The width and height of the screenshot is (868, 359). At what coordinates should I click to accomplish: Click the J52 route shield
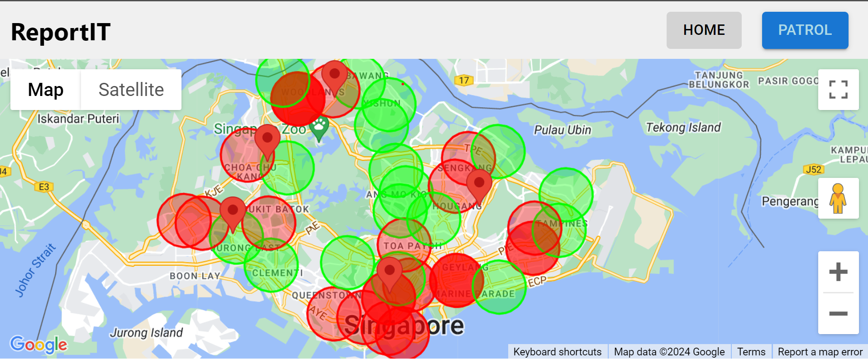(814, 170)
